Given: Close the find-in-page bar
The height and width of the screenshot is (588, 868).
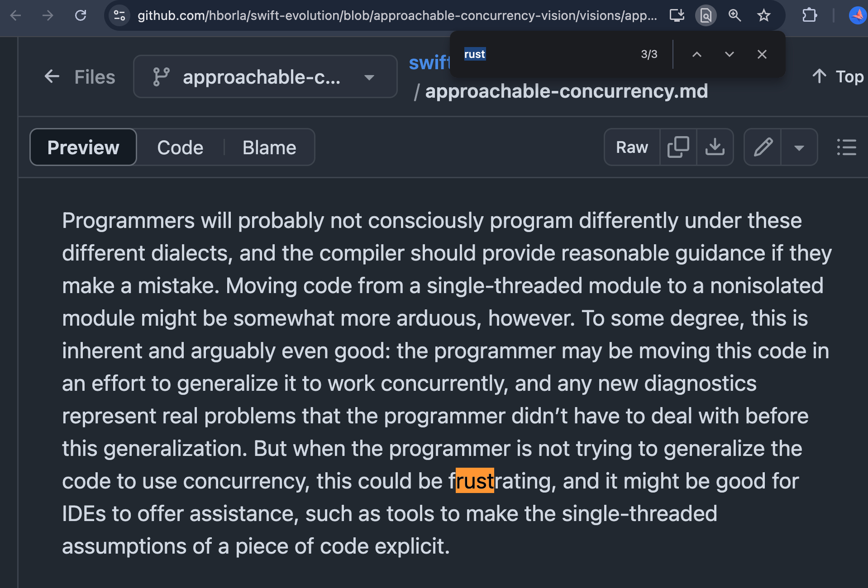Looking at the screenshot, I should 762,54.
